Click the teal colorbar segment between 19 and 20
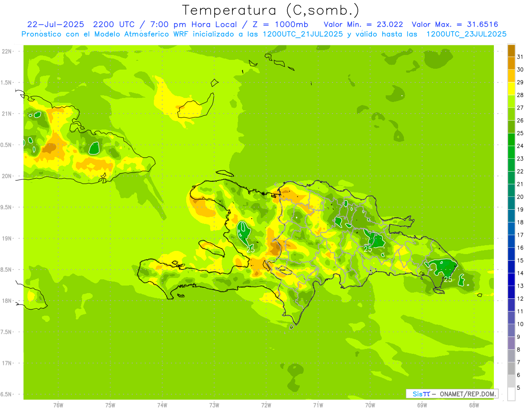532x411 pixels. pyautogui.click(x=511, y=203)
